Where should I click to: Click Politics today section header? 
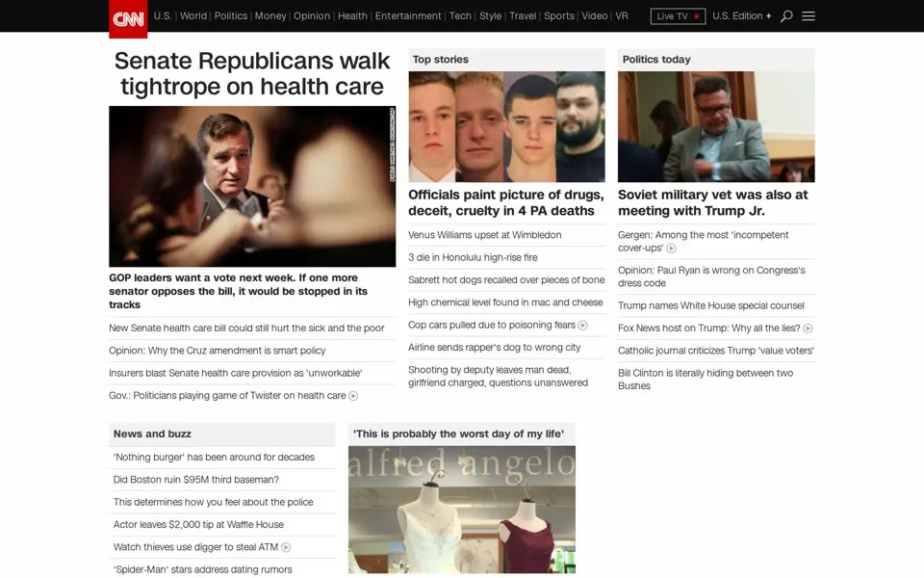pos(716,60)
